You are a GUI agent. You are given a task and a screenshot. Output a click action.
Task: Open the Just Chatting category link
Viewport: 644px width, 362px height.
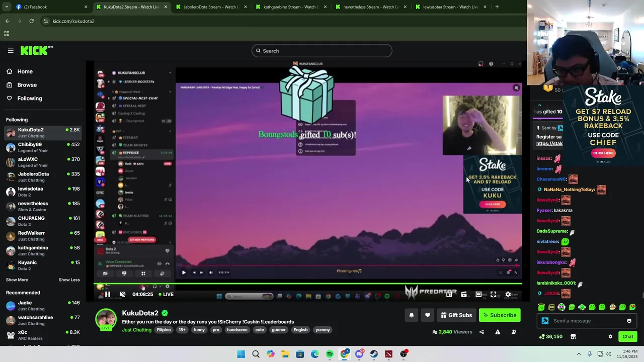(136, 330)
